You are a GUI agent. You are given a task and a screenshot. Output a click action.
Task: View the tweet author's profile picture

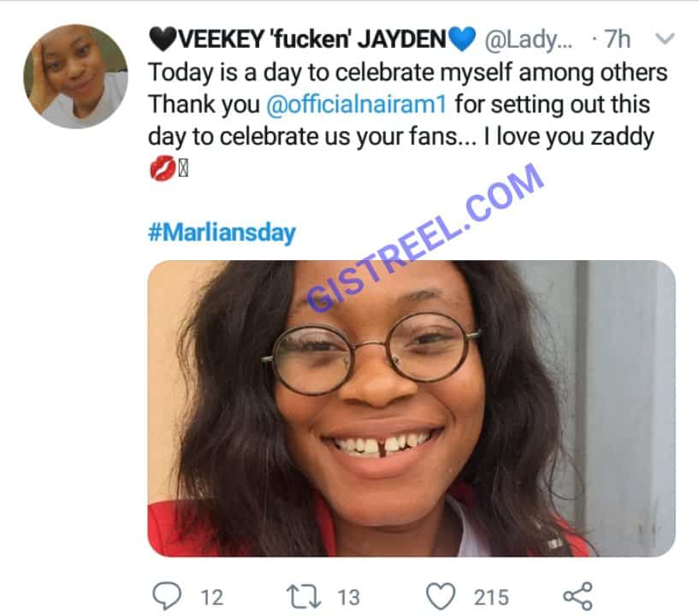(75, 76)
